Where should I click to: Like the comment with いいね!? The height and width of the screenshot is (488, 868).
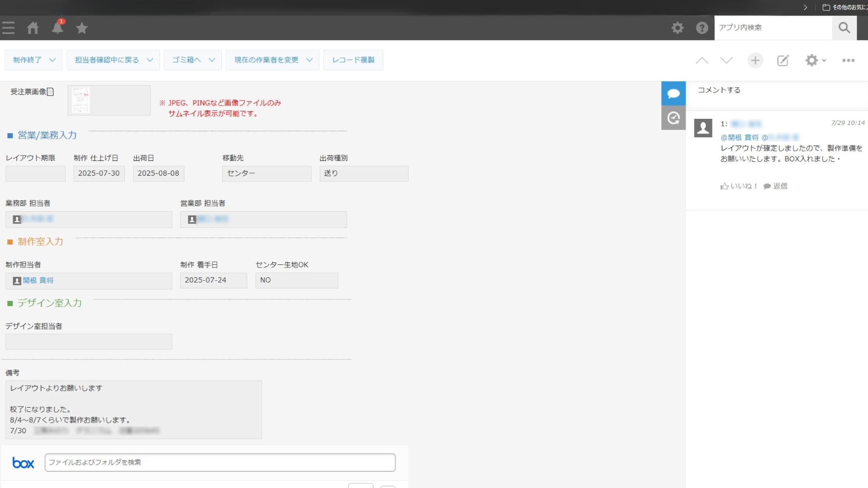coord(739,186)
